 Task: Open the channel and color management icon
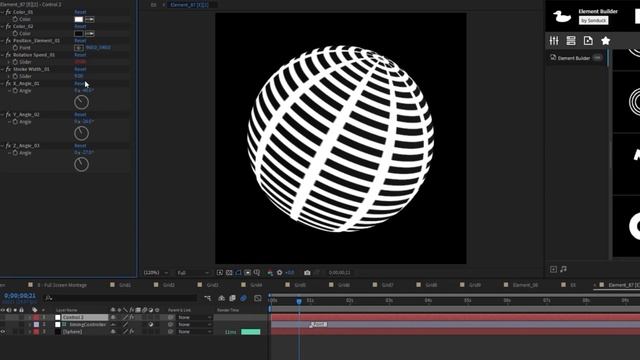coord(270,272)
